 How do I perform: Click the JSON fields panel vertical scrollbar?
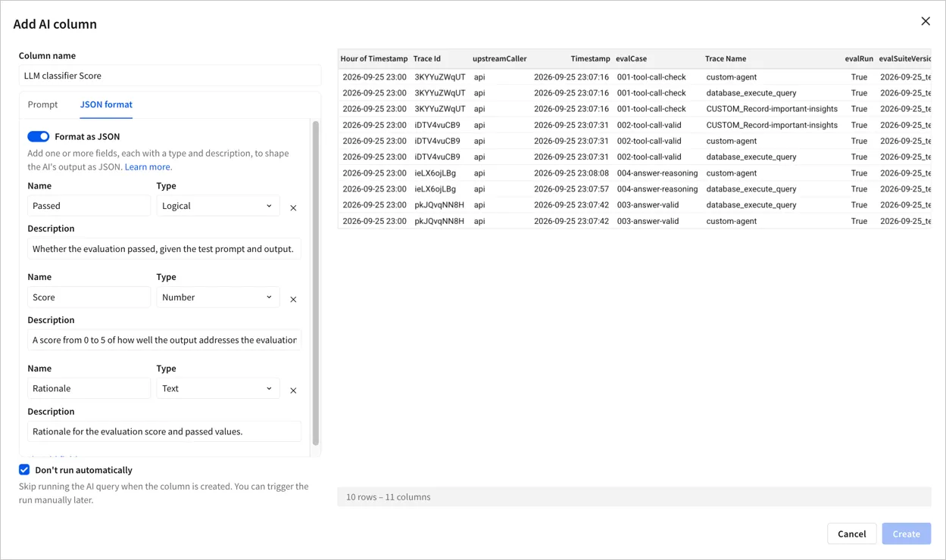[x=316, y=283]
